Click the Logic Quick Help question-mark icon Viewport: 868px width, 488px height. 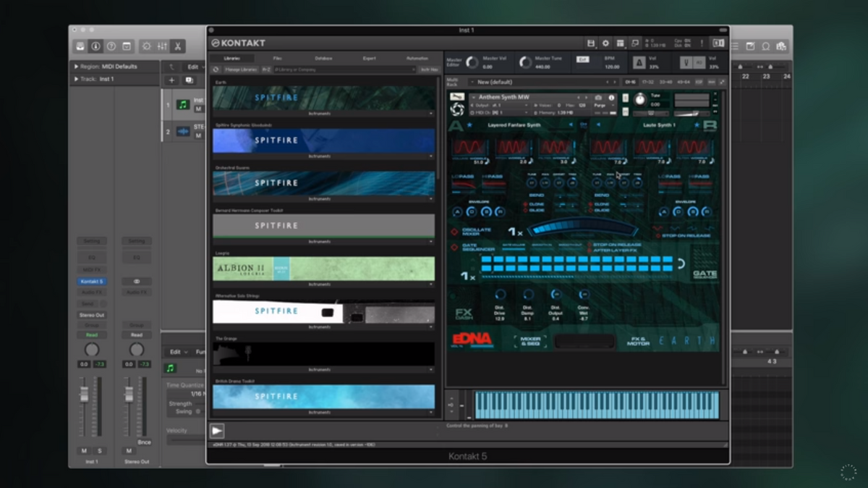click(x=111, y=46)
